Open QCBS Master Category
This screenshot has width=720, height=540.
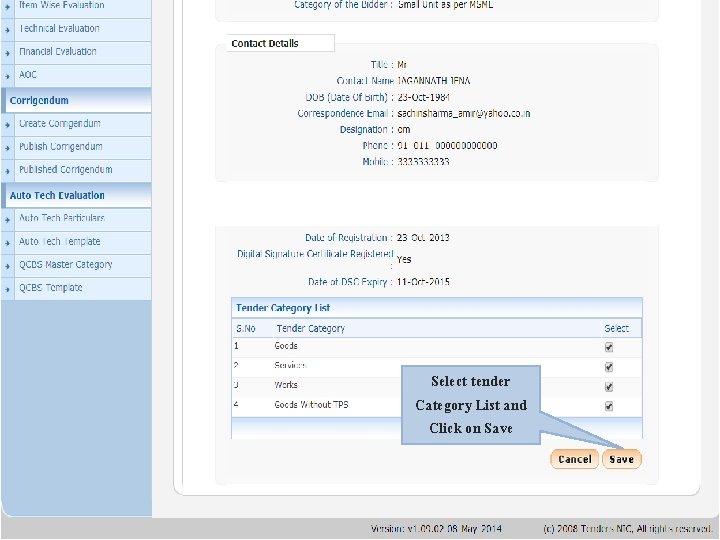66,264
